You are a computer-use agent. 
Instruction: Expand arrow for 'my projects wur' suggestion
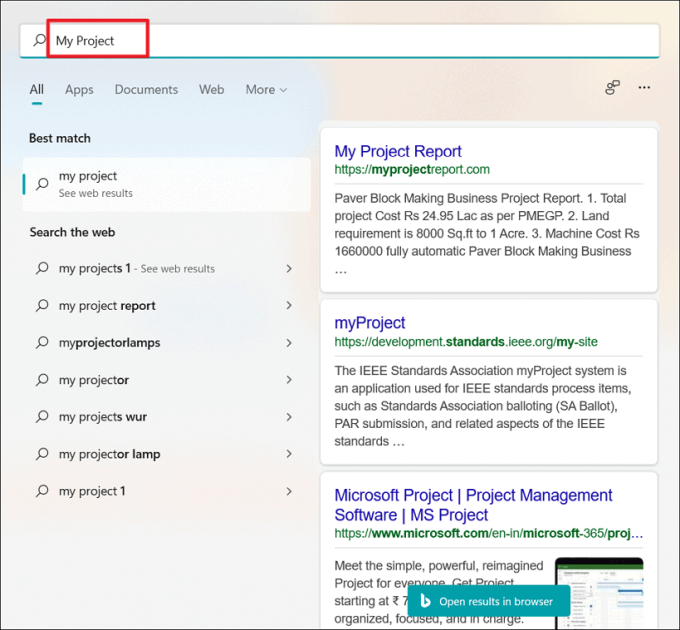point(289,417)
